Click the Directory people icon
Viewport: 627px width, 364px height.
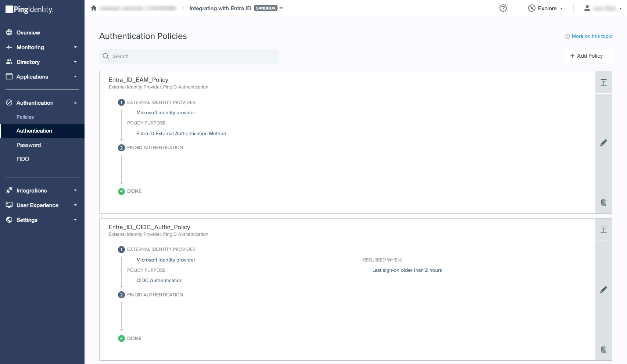(x=9, y=62)
